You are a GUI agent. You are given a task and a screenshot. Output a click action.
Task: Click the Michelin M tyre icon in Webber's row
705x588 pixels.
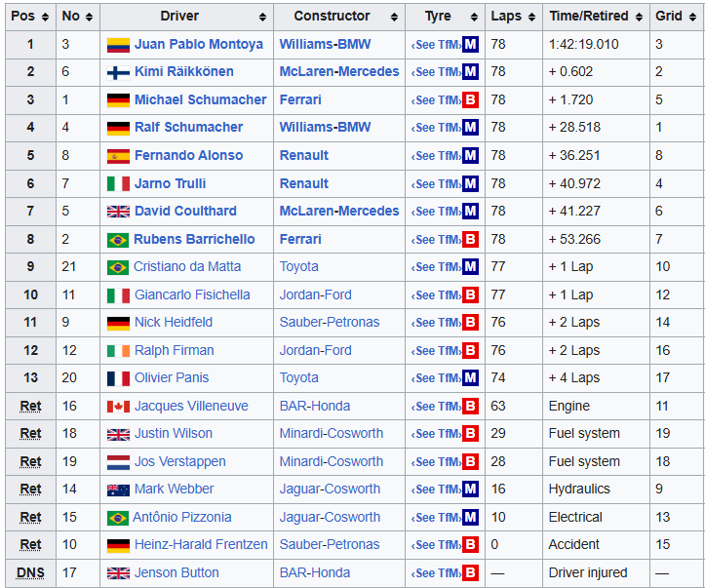470,490
